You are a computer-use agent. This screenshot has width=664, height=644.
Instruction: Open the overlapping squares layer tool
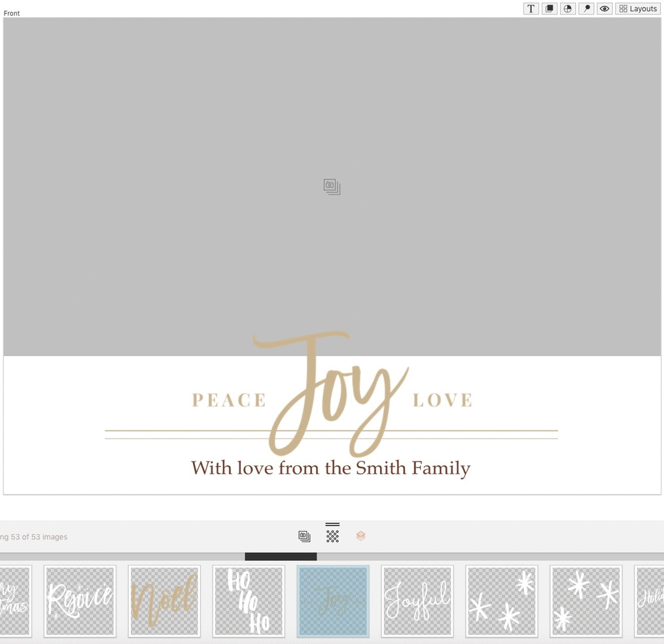(550, 9)
